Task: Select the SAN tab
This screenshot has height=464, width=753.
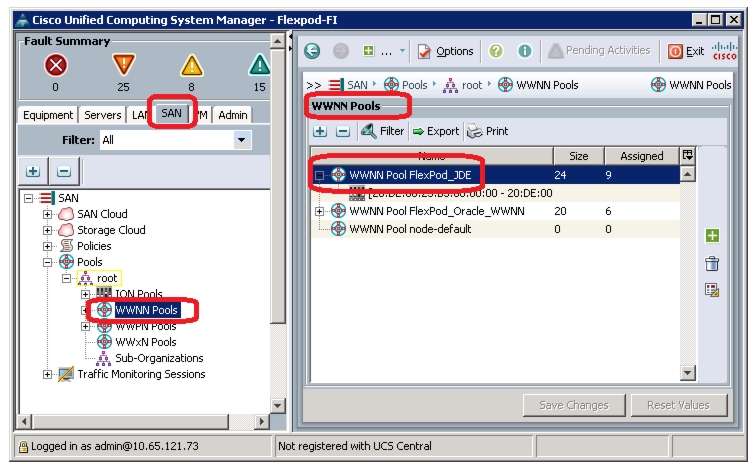Action: pyautogui.click(x=171, y=113)
